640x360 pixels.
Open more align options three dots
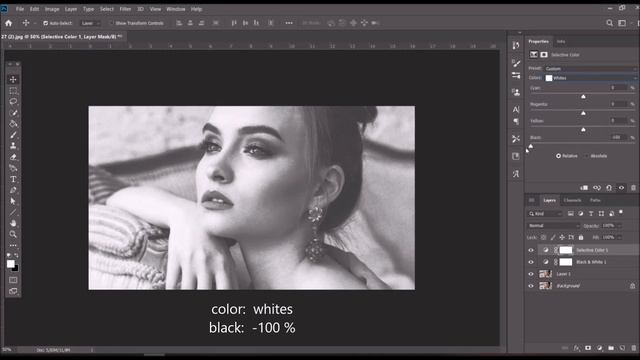pyautogui.click(x=289, y=23)
